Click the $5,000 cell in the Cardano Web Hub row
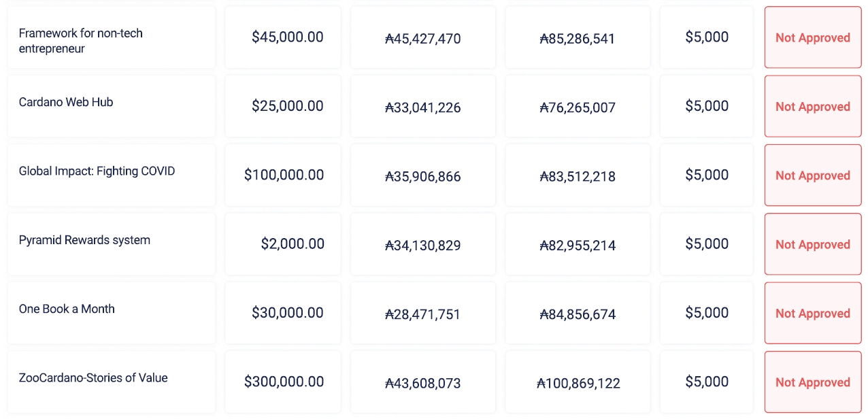Viewport: 868px width, 419px height. 707,106
